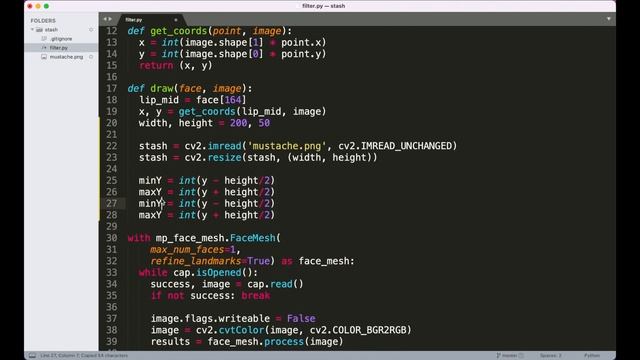This screenshot has width=640, height=360.
Task: Click the word False on line 37
Action: (x=301, y=318)
